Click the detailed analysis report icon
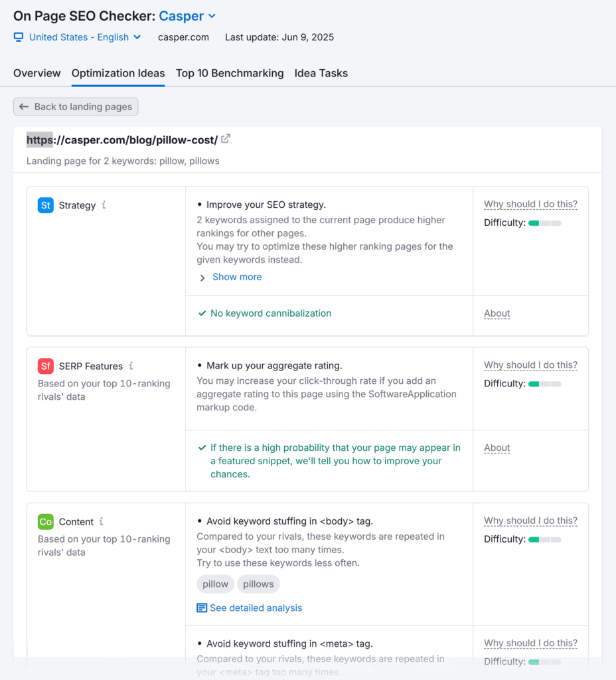This screenshot has height=680, width=616. (x=200, y=608)
